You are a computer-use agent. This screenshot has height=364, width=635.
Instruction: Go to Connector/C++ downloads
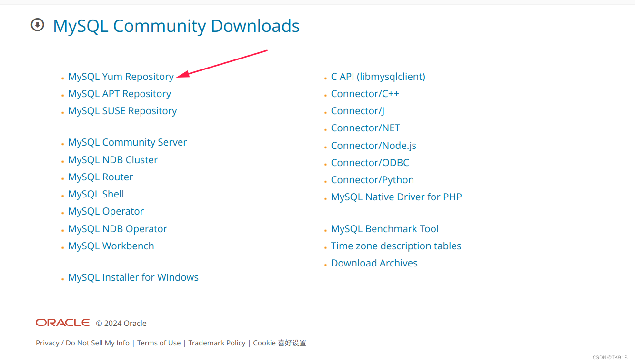[365, 94]
